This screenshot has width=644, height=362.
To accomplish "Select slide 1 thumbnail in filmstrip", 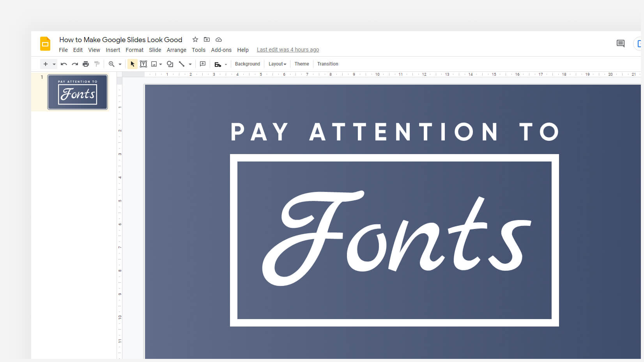I will [78, 92].
